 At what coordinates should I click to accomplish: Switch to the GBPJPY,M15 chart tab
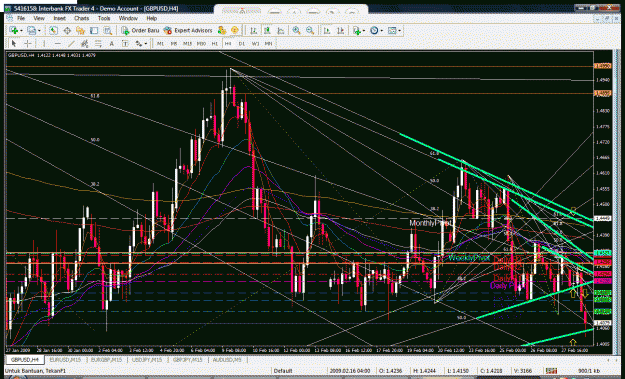click(187, 359)
